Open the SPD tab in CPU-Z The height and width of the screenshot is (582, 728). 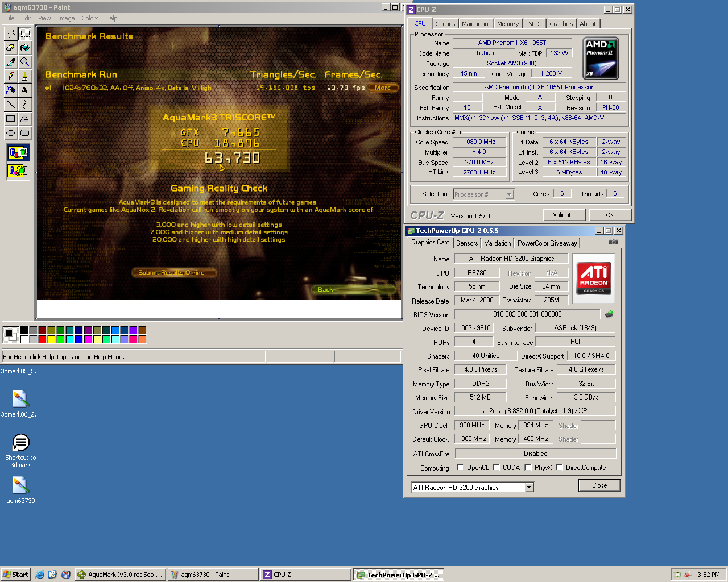tap(534, 24)
